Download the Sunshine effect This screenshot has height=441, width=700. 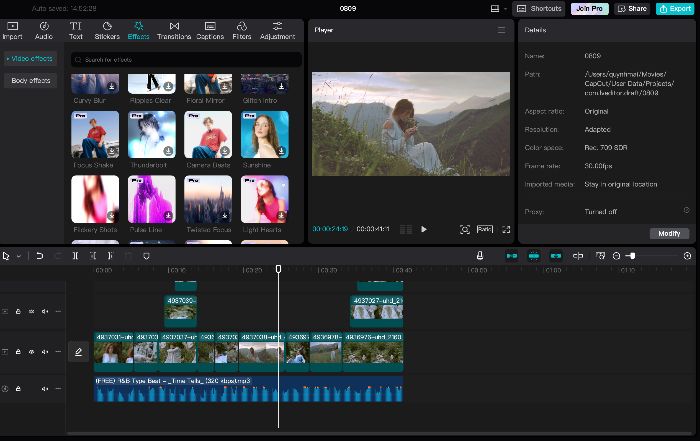281,151
